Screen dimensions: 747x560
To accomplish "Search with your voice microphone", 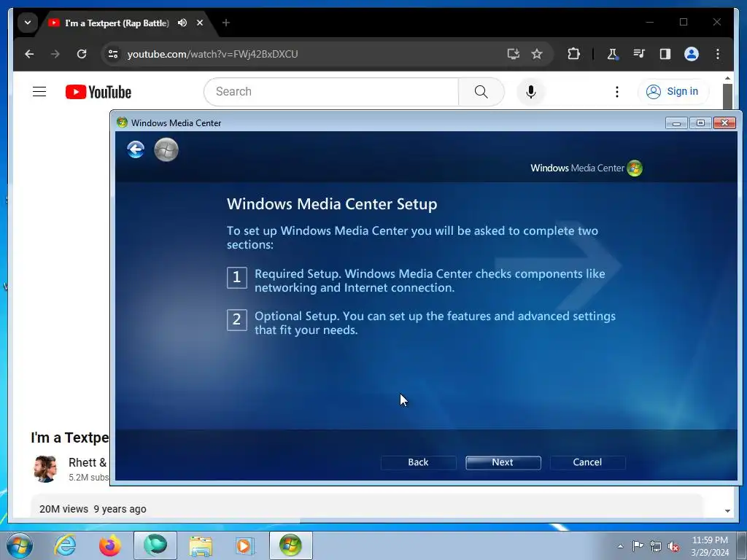I will 531,91.
